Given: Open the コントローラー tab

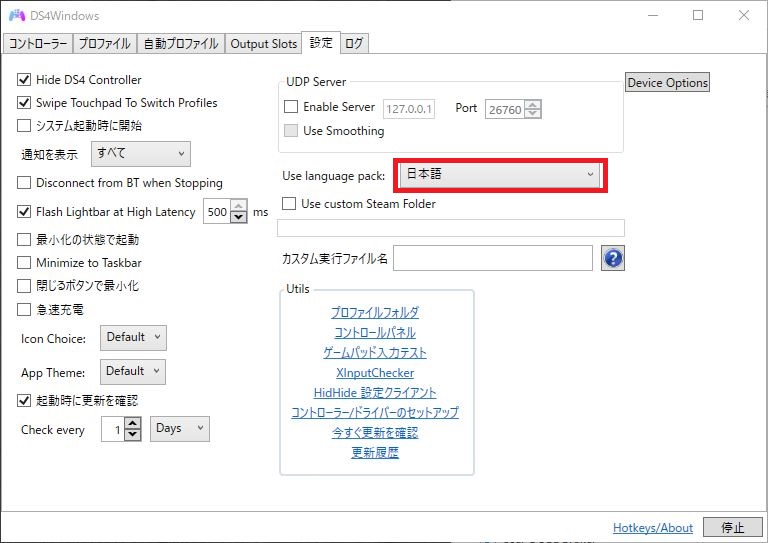Looking at the screenshot, I should [x=38, y=44].
